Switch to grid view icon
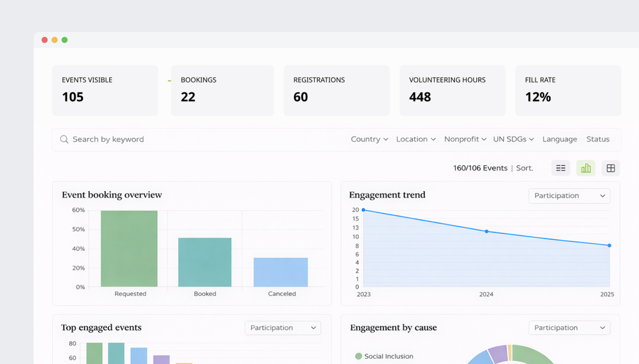 (610, 168)
